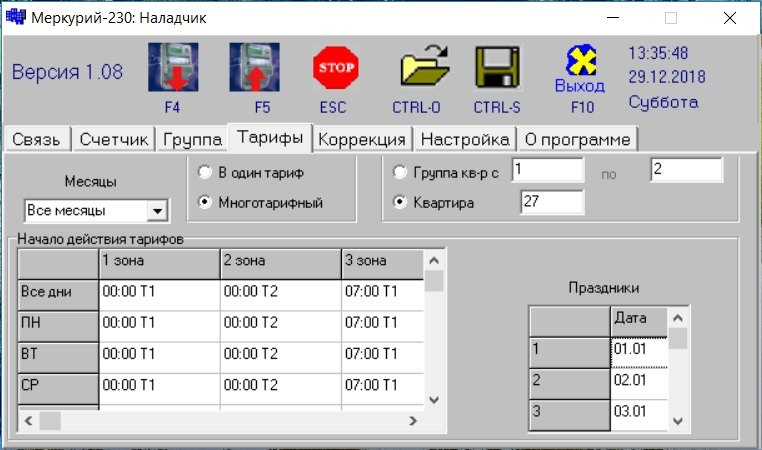
Task: Click ПН row 2 зона cell 00:00 T2
Action: click(281, 327)
